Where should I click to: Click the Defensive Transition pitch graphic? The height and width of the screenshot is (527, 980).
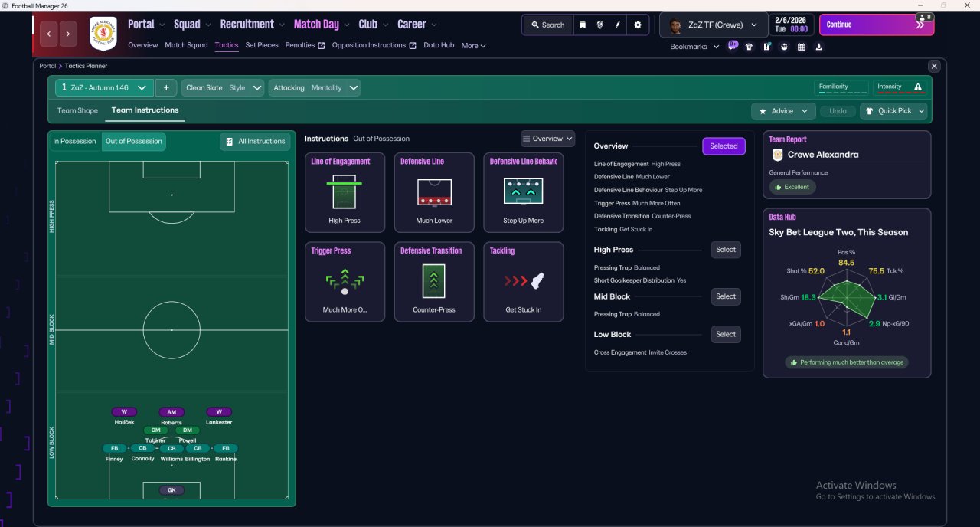click(x=434, y=281)
